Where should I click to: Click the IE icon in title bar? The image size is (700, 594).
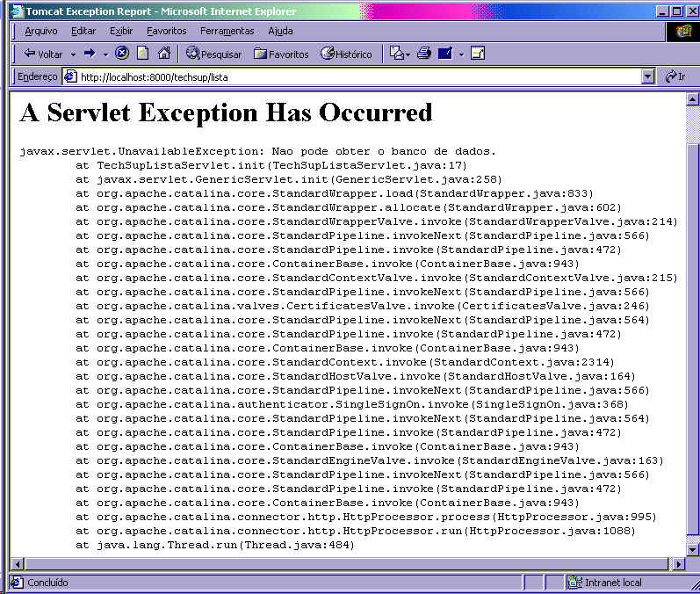pos(17,11)
